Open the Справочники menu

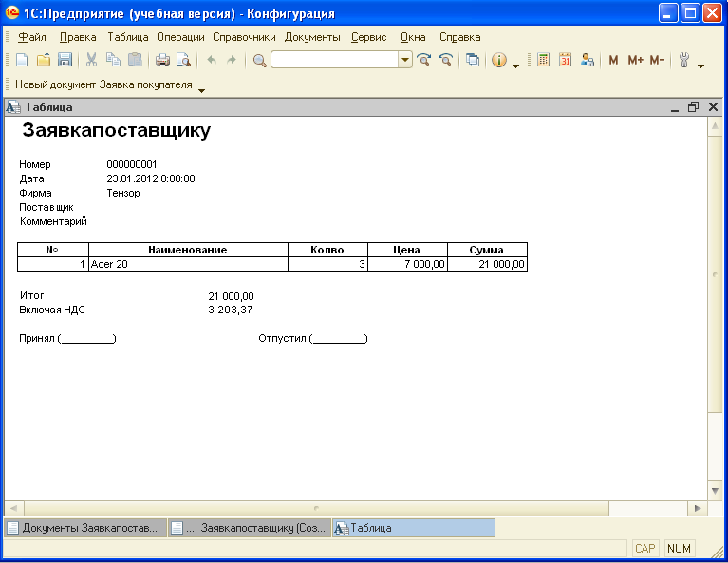point(244,37)
